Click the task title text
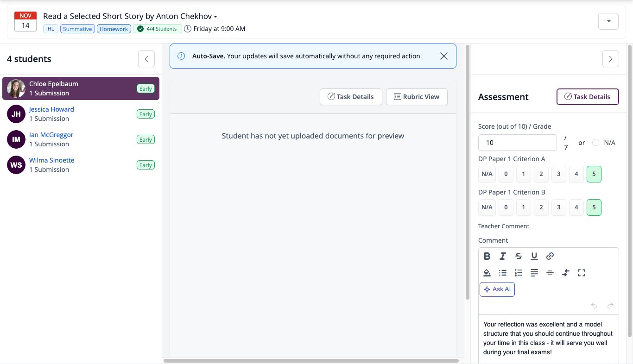 coord(127,16)
